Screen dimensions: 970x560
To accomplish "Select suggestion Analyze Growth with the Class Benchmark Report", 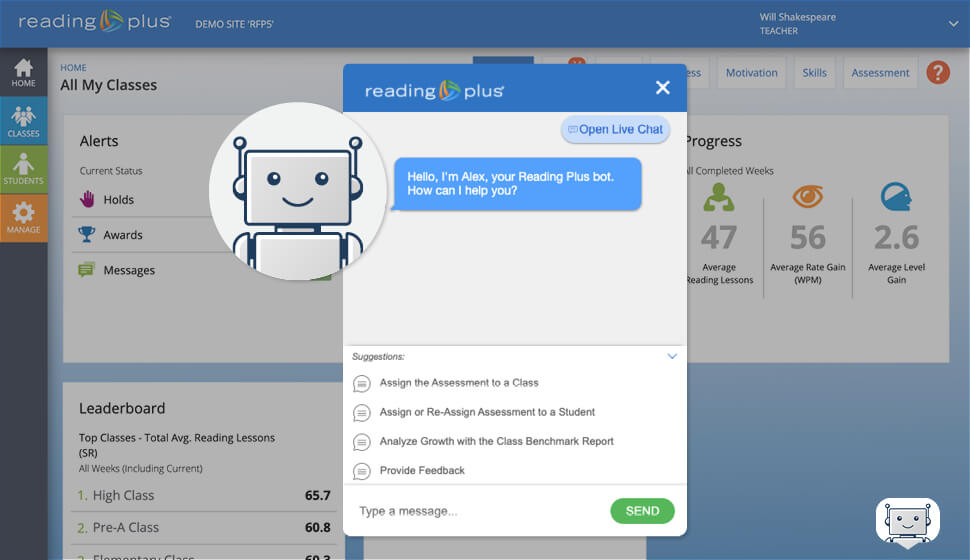I will (497, 441).
